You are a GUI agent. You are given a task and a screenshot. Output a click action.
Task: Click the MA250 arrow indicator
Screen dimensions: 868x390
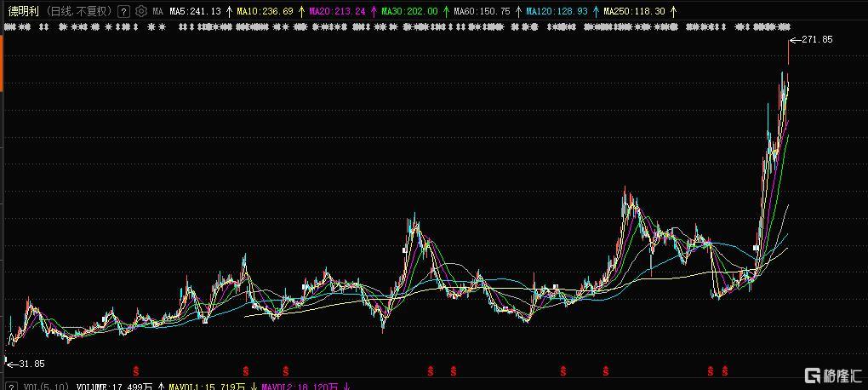(672, 11)
